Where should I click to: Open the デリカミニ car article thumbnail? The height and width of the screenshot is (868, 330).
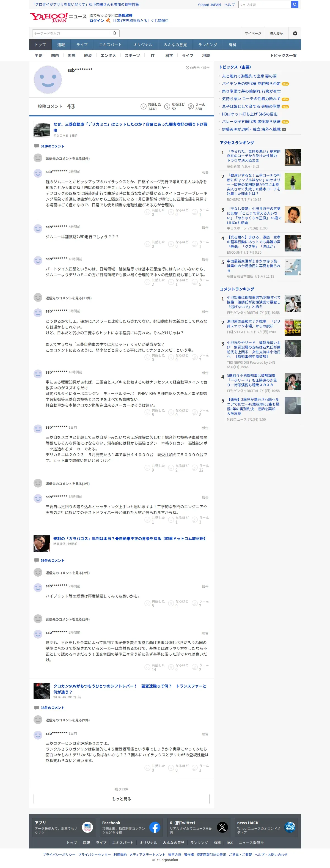click(42, 129)
